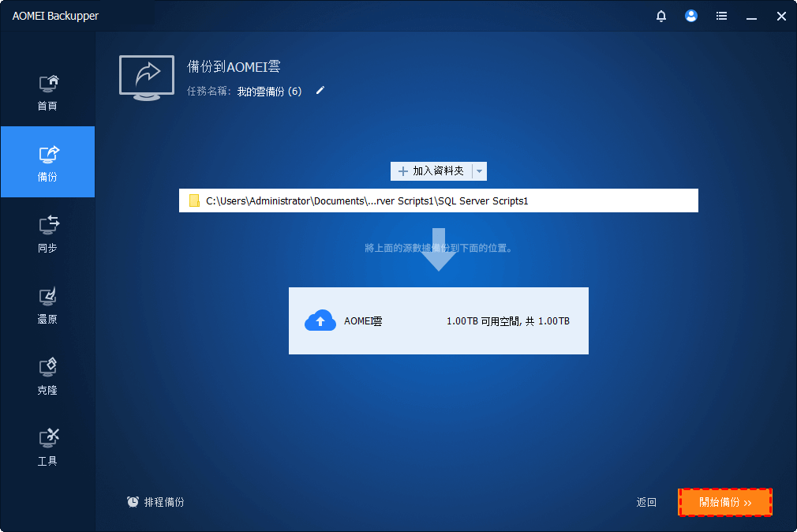Image resolution: width=797 pixels, height=532 pixels.
Task: Go to the 首頁 home tab
Action: point(48,92)
